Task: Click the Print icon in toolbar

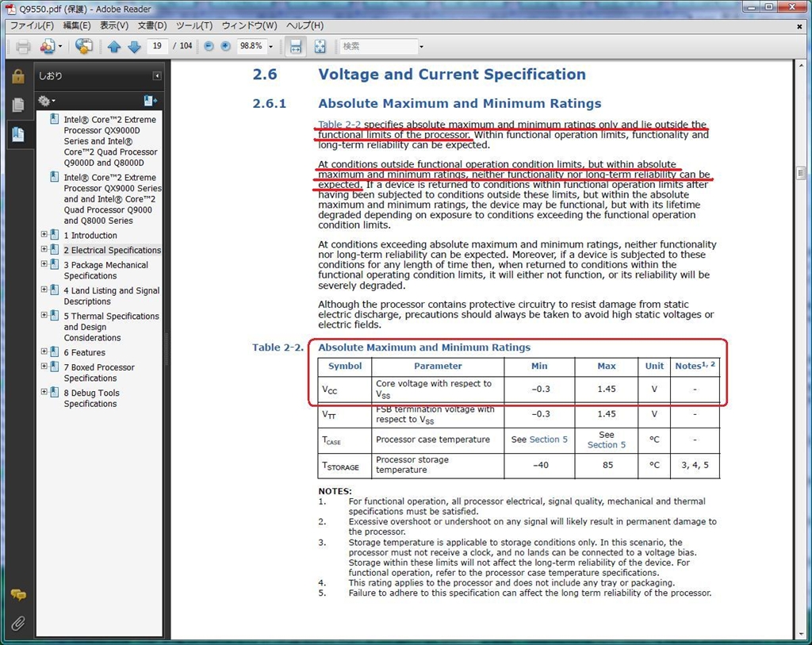Action: (x=23, y=47)
